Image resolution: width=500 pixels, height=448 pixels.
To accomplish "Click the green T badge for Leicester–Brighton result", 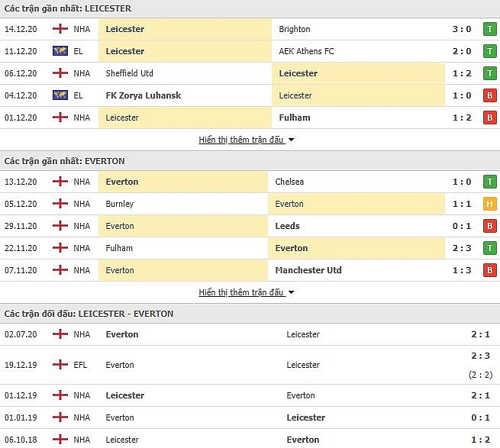I will (x=489, y=29).
